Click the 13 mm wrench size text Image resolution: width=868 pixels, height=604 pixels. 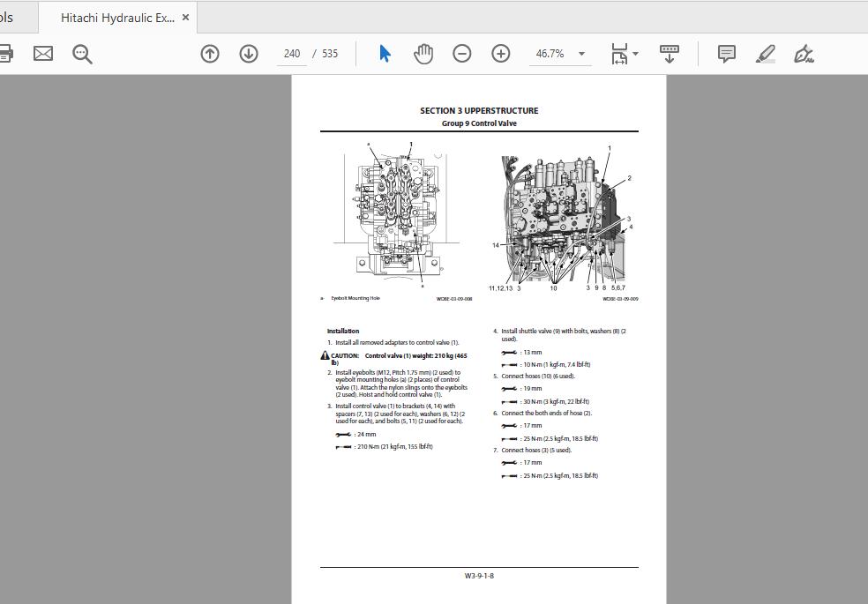(533, 353)
